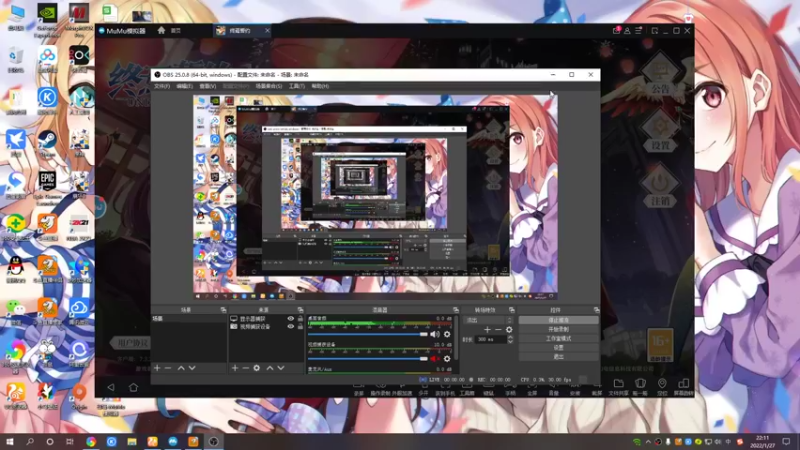The height and width of the screenshot is (450, 800).
Task: Open the Epic Games Launcher desktop icon
Action: 47,188
